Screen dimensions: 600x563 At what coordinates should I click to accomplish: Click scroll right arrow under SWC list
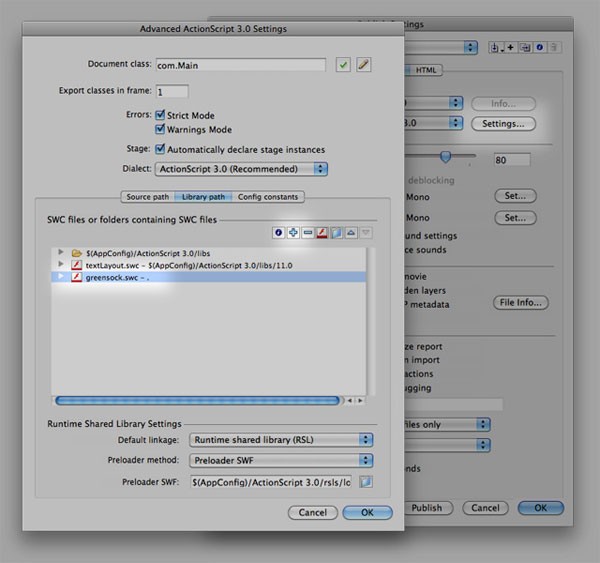coord(360,400)
